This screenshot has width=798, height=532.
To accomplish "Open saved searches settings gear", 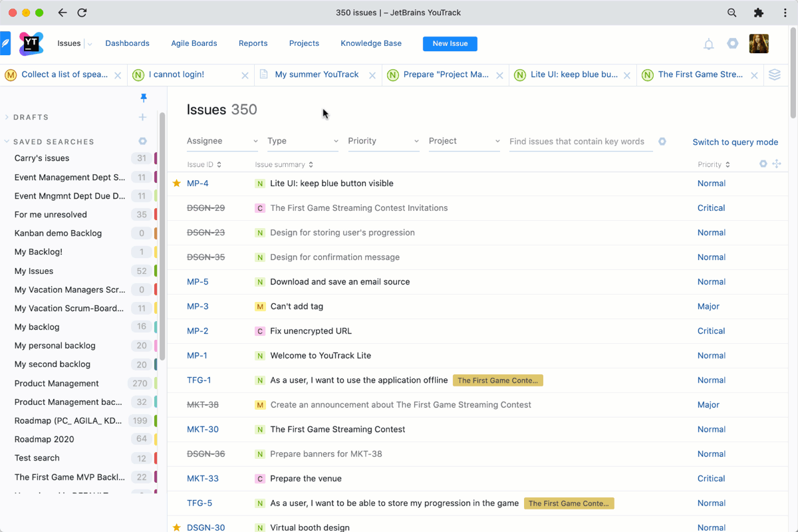I will [x=142, y=142].
